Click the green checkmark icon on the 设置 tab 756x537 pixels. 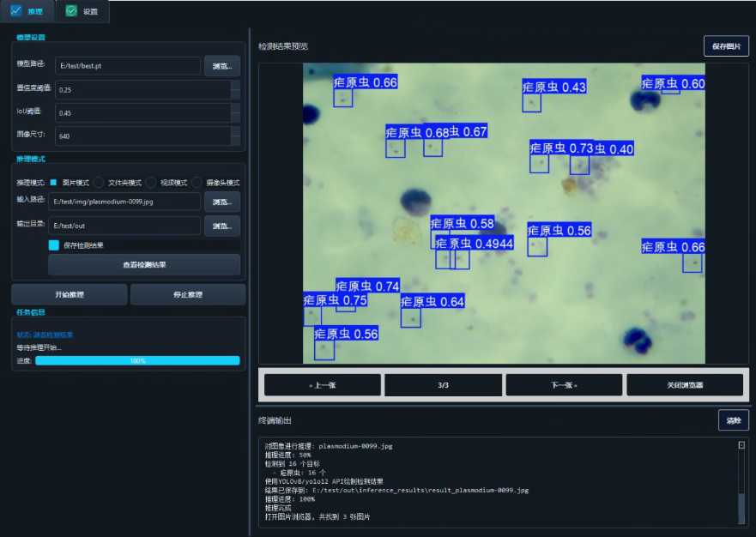point(71,10)
